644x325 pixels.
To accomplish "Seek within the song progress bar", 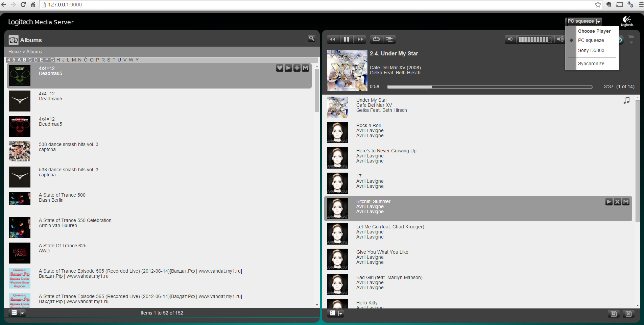I will 490,87.
